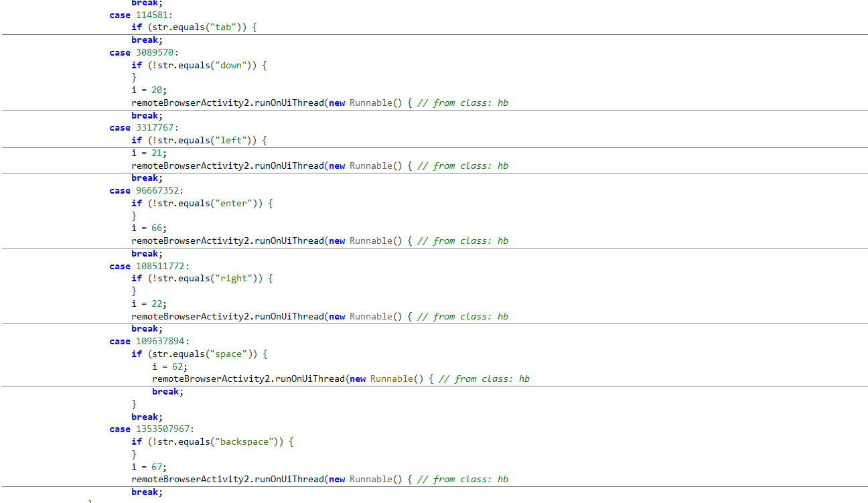Viewport: 868px width, 503px height.
Task: Click the assignment i = 67
Action: tap(149, 467)
